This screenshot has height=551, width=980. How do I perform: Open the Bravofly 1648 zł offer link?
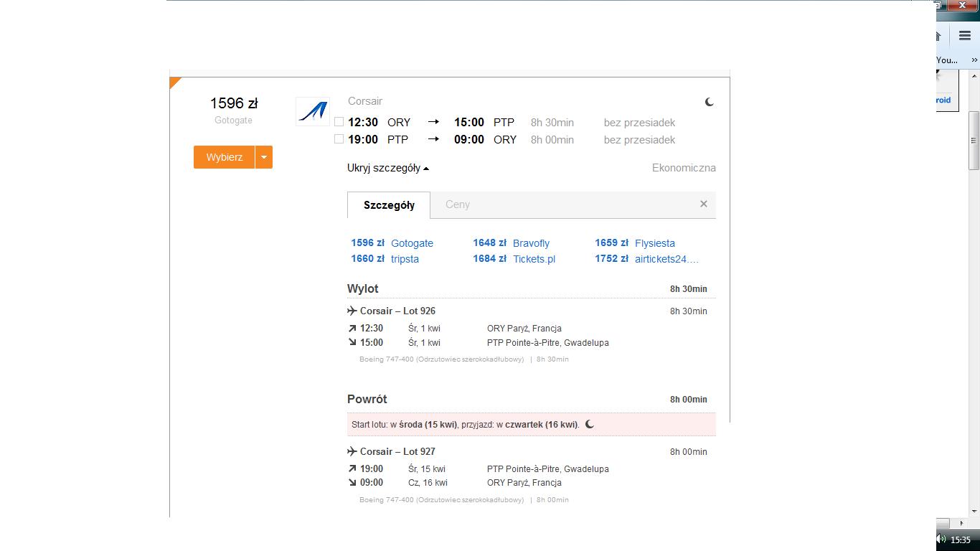(512, 243)
